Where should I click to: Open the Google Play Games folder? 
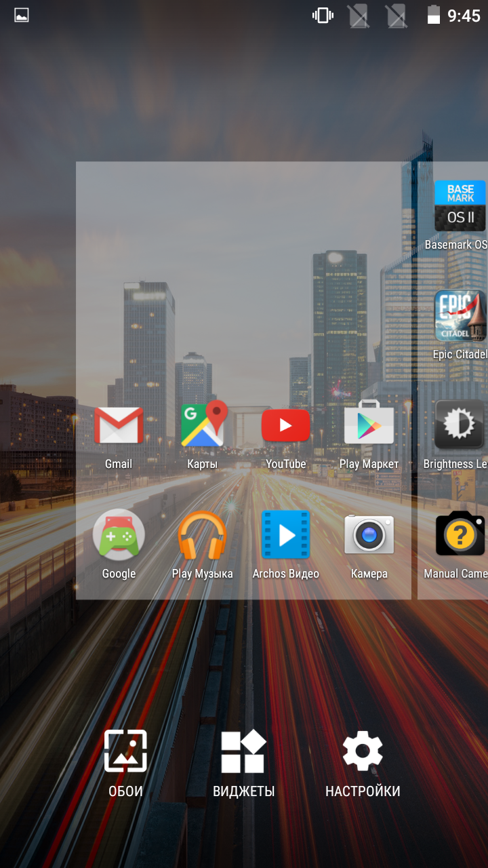point(119,545)
